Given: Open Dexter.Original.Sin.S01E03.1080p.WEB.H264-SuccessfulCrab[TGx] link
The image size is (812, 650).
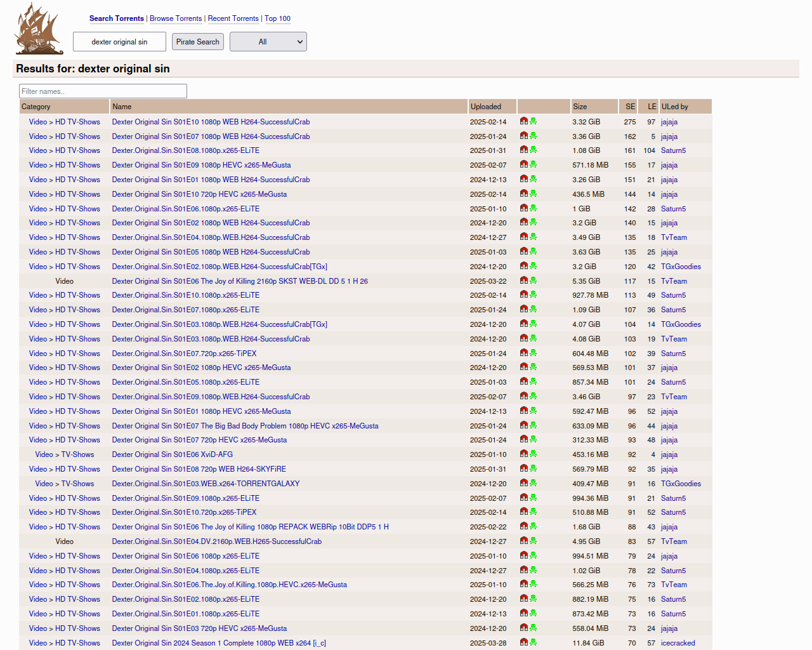Looking at the screenshot, I should pyautogui.click(x=219, y=324).
